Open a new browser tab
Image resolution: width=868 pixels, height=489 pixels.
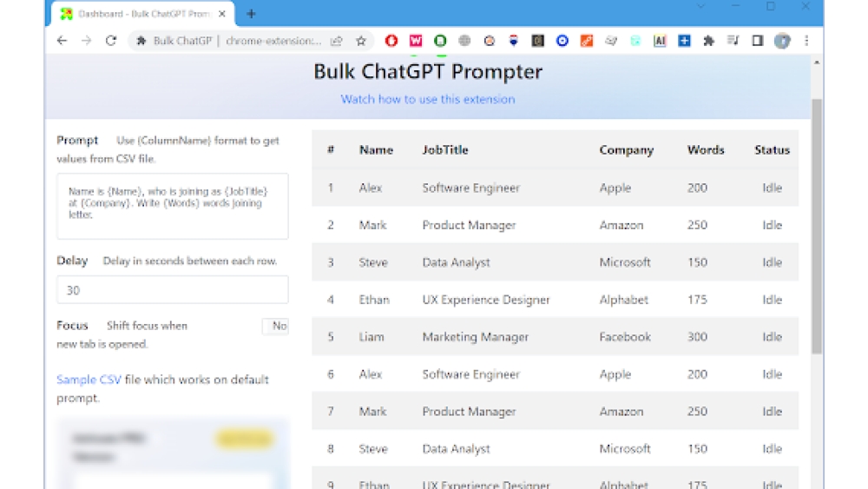tap(251, 14)
